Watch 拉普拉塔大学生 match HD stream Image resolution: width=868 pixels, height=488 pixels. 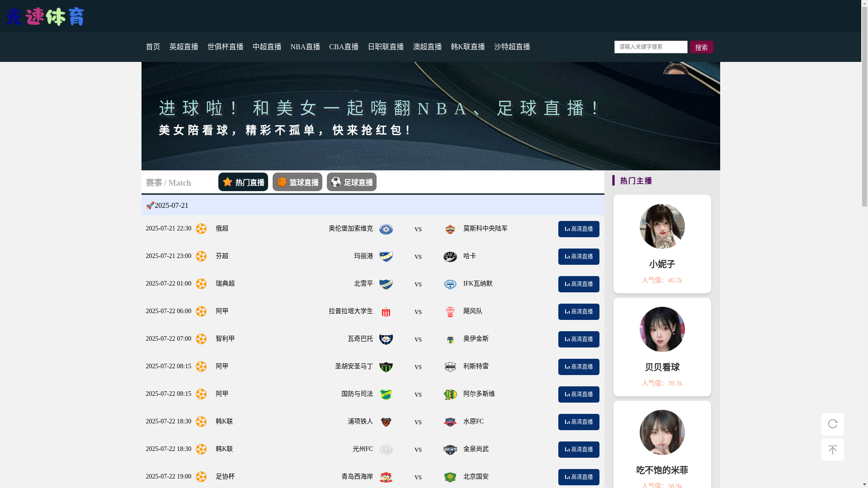(x=579, y=312)
